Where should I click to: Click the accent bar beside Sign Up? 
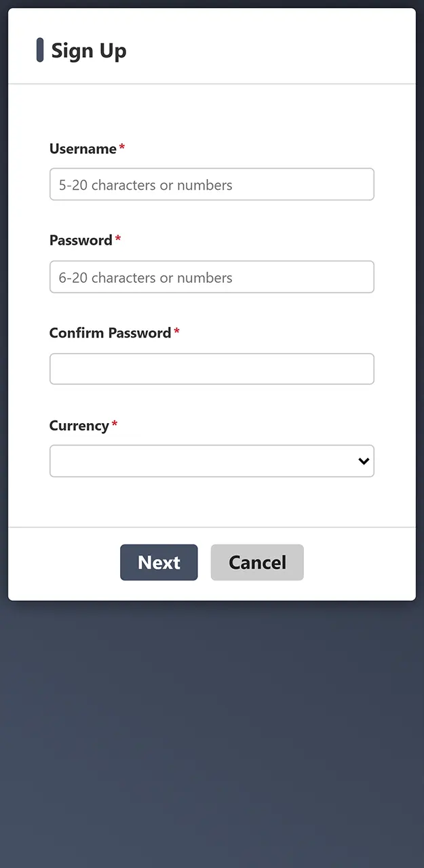pyautogui.click(x=40, y=50)
